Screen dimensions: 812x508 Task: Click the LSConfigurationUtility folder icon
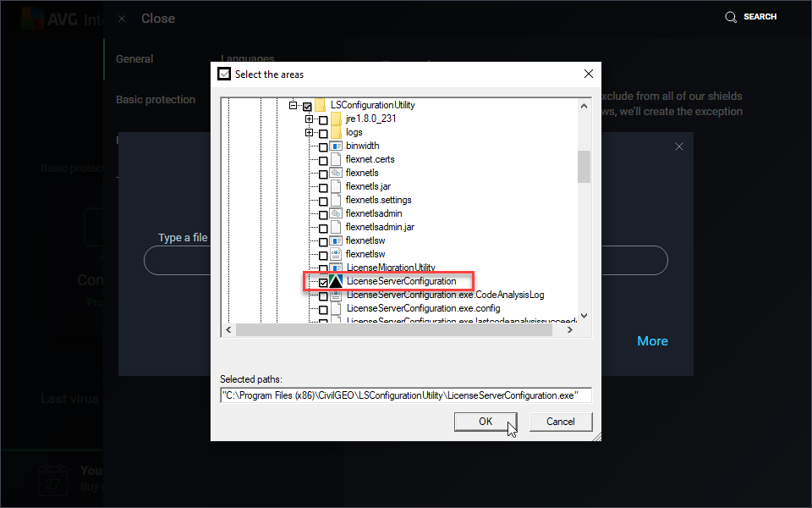[x=320, y=105]
